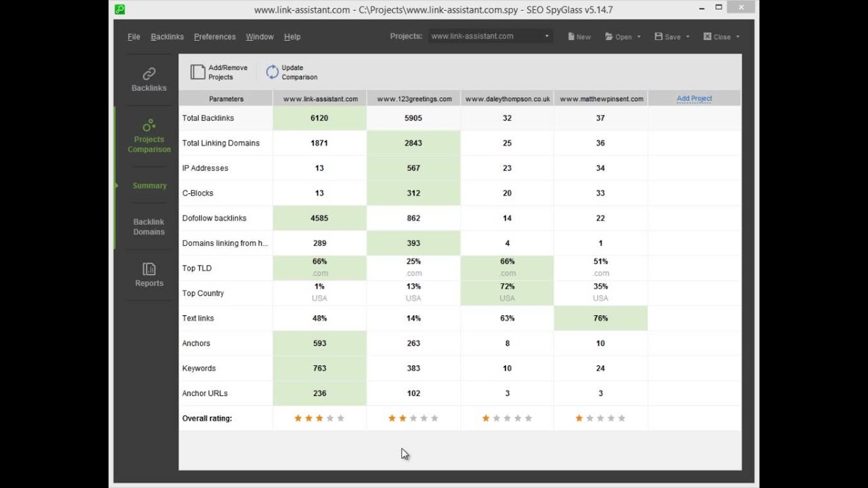The height and width of the screenshot is (488, 868).
Task: Click the Add Project link
Action: pos(694,98)
